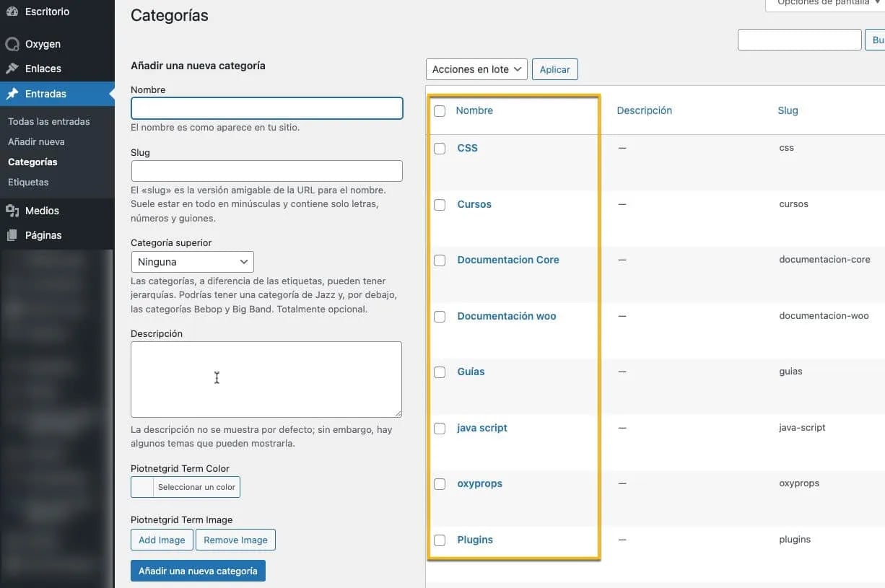Click the Seleccionar un color swatch
Image resolution: width=885 pixels, height=588 pixels.
point(142,487)
